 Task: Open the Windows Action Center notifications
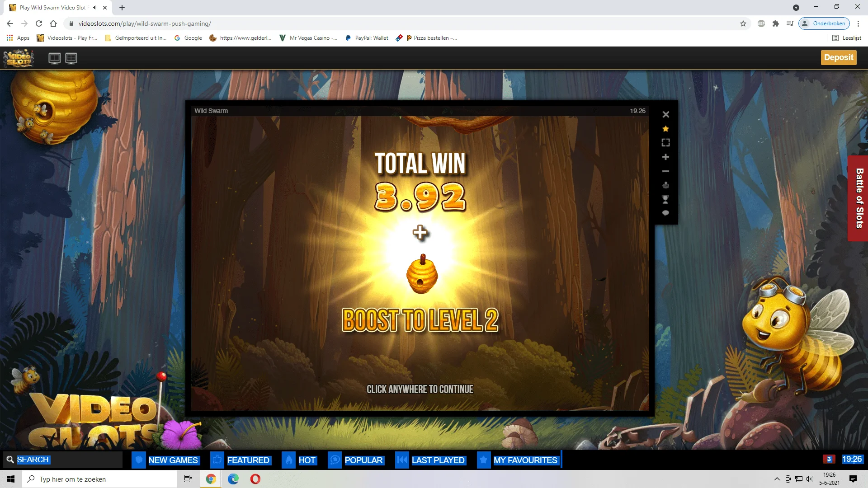click(853, 479)
